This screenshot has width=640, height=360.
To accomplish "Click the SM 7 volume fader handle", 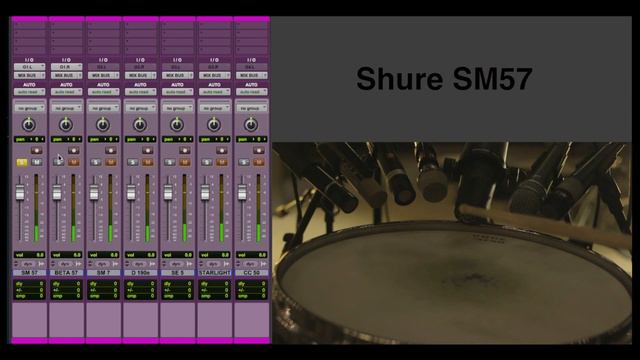I will pos(94,193).
